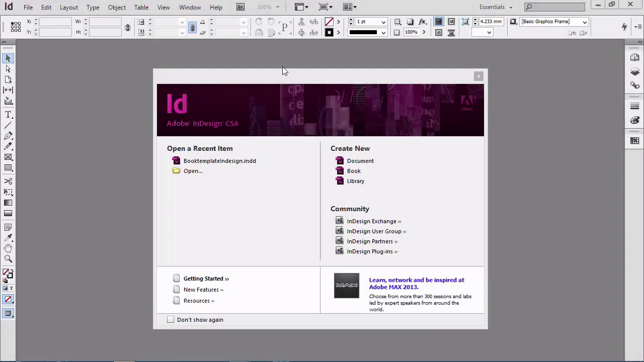Select the Direct Selection tool (white arrow)

(8, 69)
